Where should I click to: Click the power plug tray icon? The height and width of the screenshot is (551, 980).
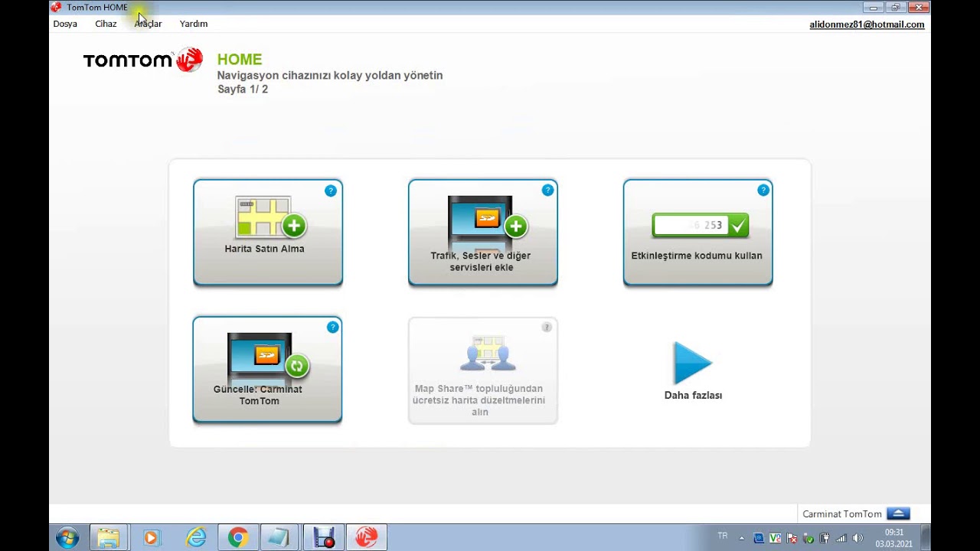825,539
